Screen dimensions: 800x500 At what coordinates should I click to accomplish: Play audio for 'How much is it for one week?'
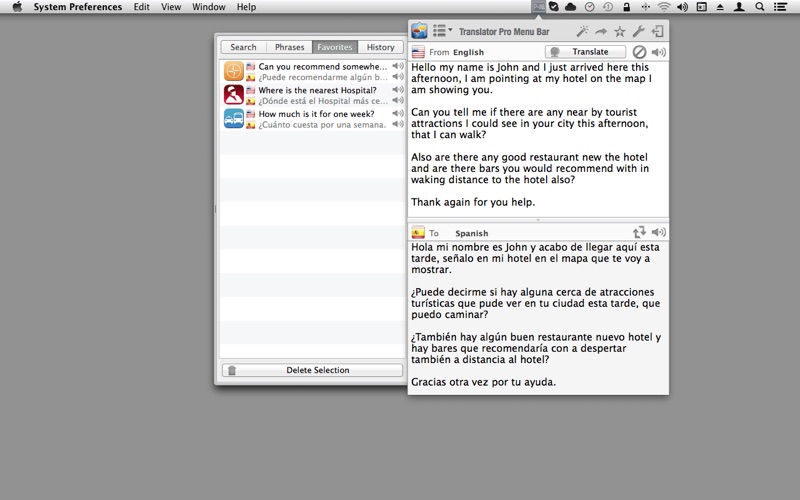coord(398,113)
